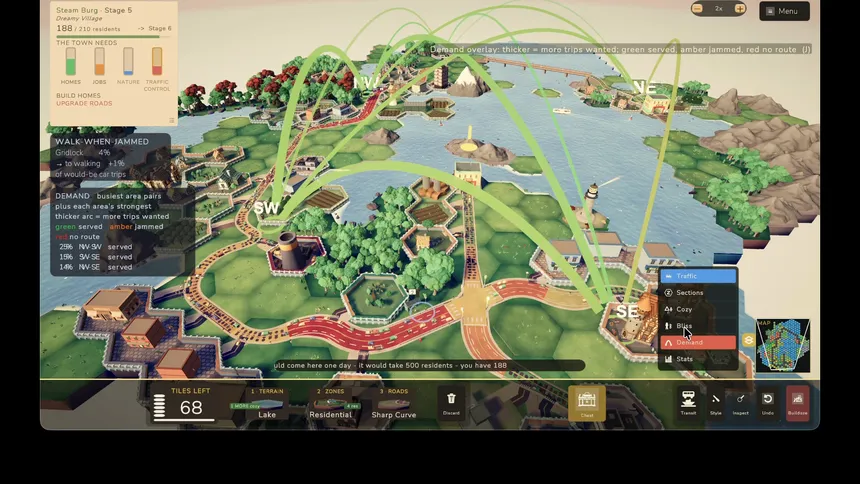Pick the Residential zone tile card
The width and height of the screenshot is (860, 484).
point(330,404)
